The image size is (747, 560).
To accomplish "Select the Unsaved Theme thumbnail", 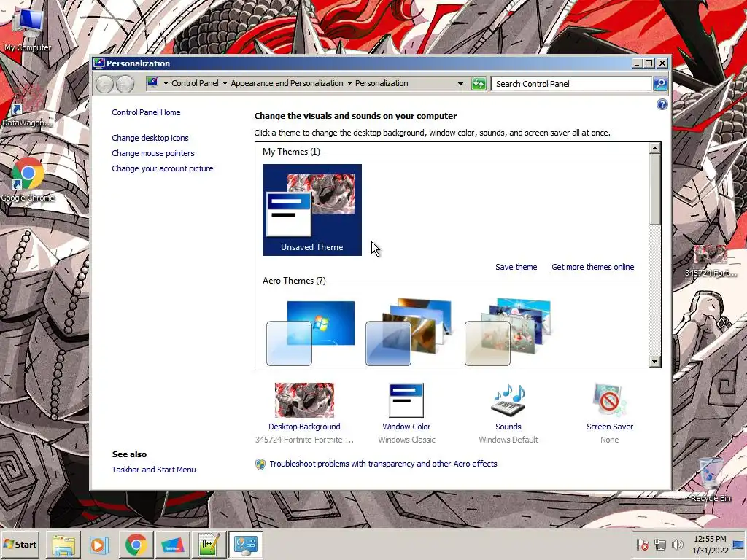I will (x=312, y=209).
